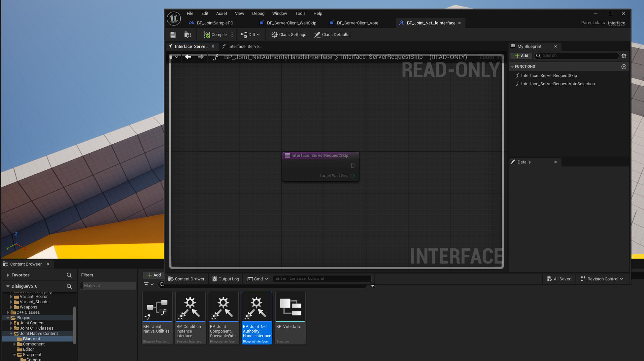This screenshot has width=644, height=361.
Task: Open the Diff dropdown
Action: (x=250, y=35)
